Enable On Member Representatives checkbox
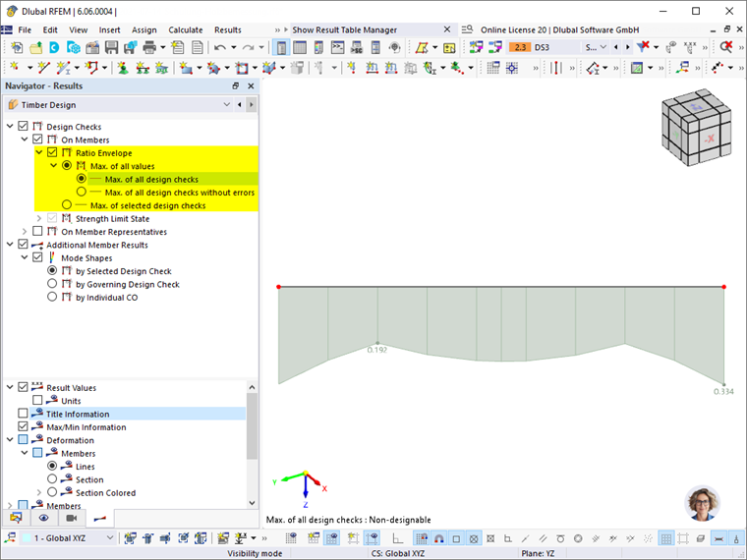 pos(37,231)
